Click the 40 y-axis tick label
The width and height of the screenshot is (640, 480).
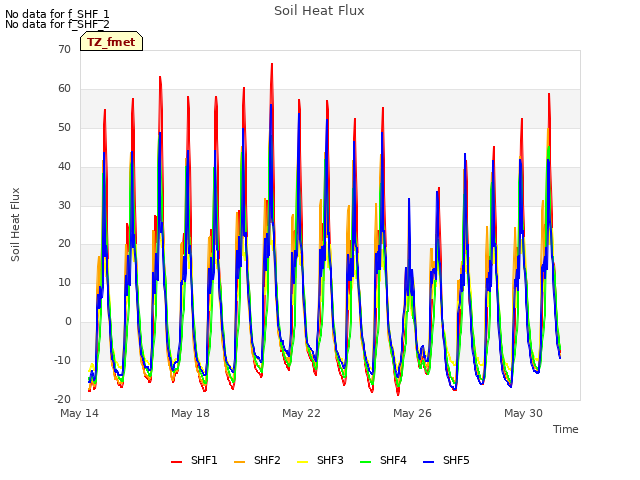coord(64,166)
